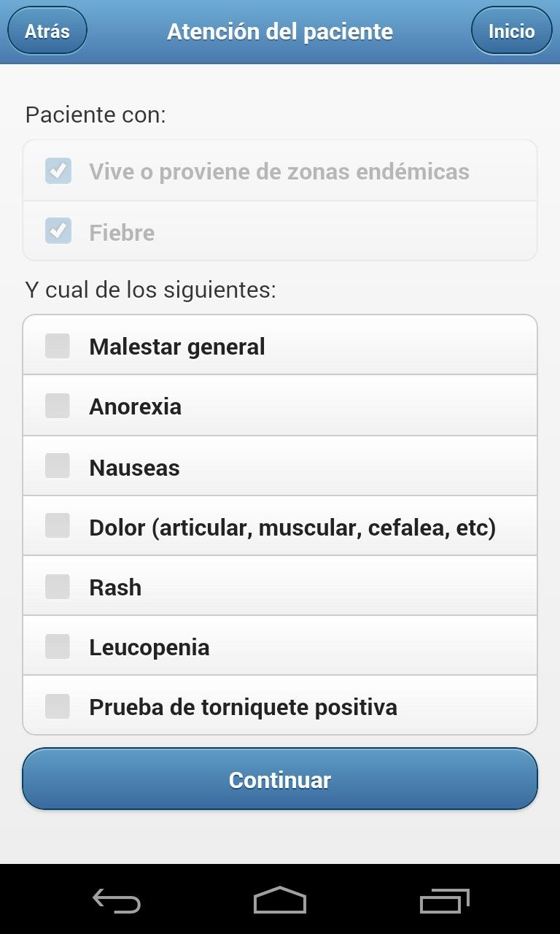Enable the Anorexia checkbox
Screen dimensions: 560x934
(58, 406)
